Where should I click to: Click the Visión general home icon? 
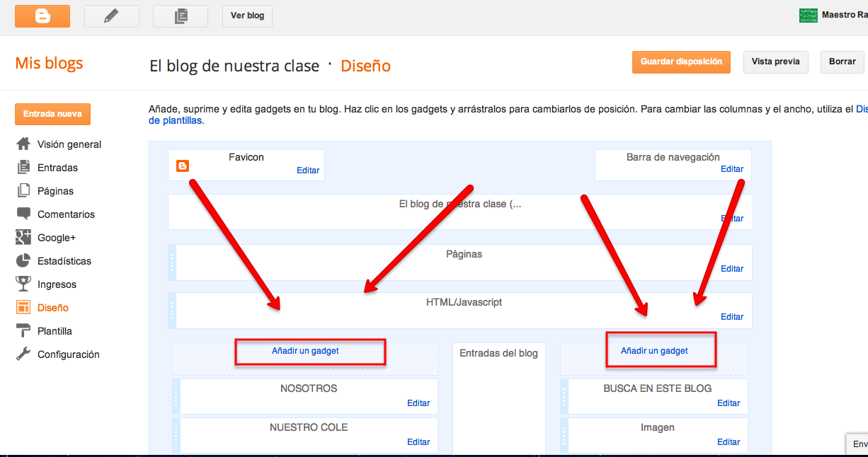(x=23, y=144)
